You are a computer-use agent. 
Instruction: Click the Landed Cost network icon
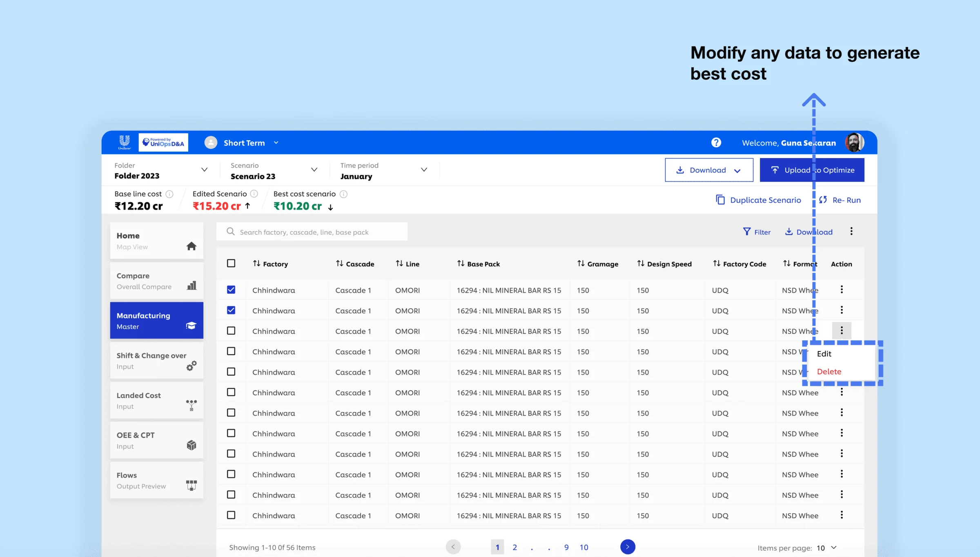[192, 405]
